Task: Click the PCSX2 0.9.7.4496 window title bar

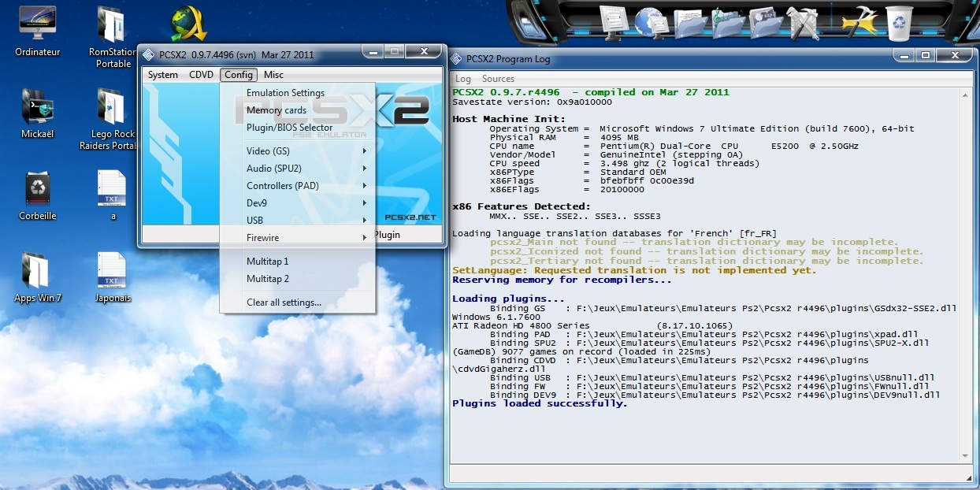Action: point(252,54)
